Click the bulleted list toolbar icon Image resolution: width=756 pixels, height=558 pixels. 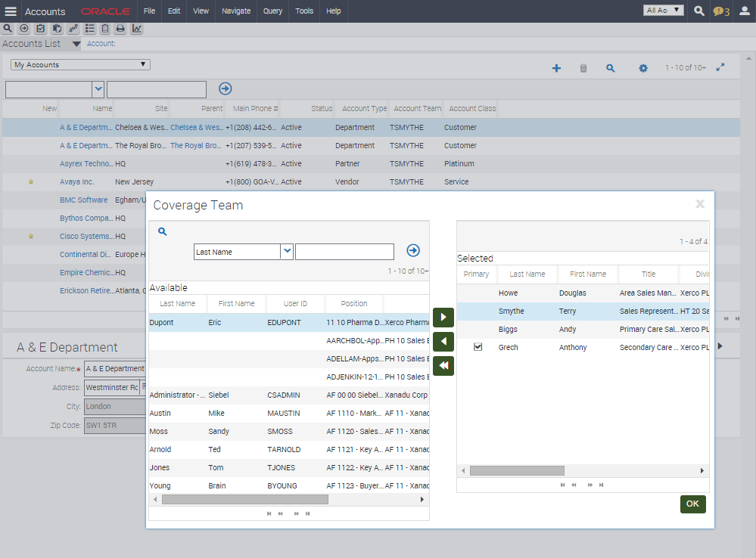90,29
